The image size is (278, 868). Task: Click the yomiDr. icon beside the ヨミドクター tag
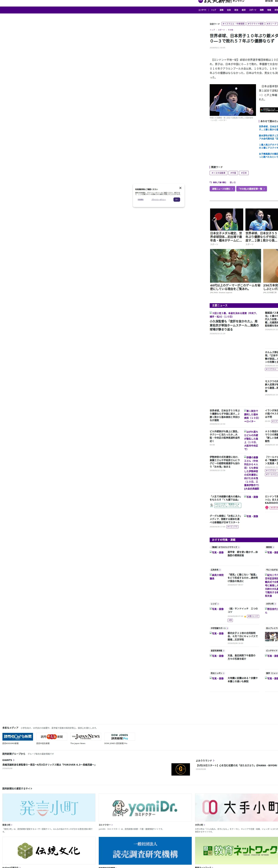(212, 505)
